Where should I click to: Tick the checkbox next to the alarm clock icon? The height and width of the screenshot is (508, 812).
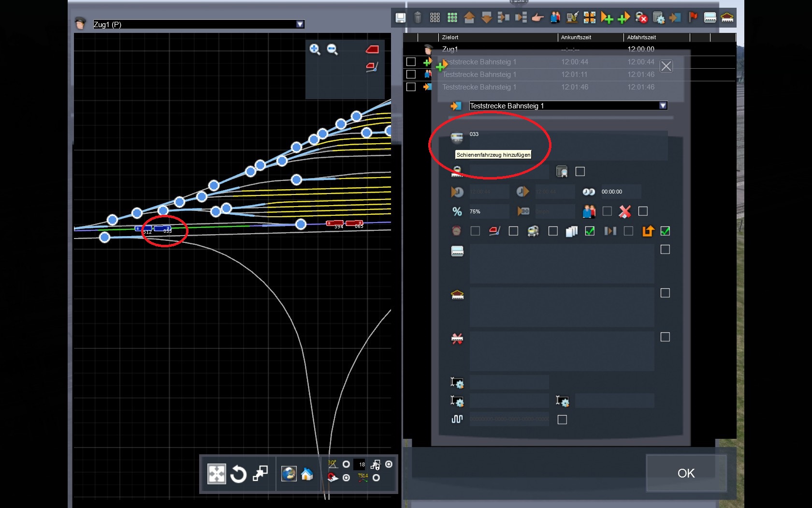(475, 231)
